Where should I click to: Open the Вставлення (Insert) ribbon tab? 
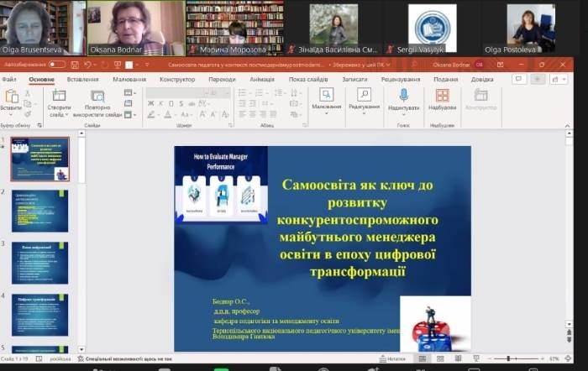(82, 80)
